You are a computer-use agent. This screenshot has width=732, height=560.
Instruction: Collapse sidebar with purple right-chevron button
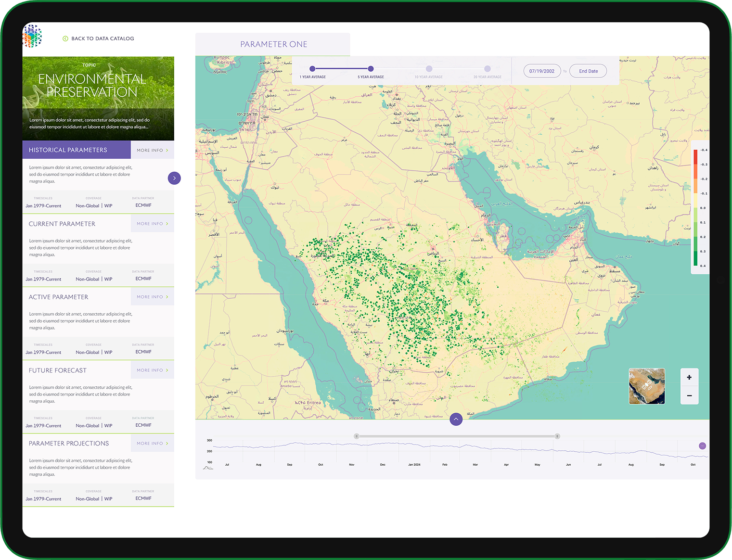pos(174,178)
